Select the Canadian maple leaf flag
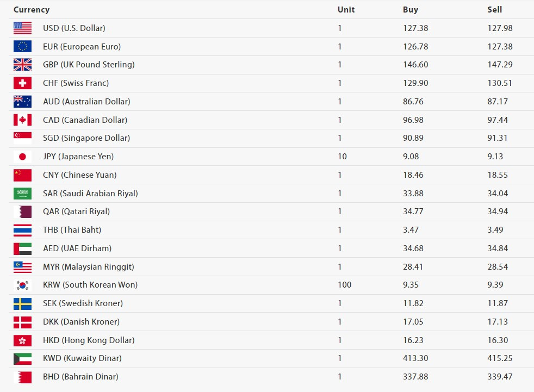 [x=22, y=120]
